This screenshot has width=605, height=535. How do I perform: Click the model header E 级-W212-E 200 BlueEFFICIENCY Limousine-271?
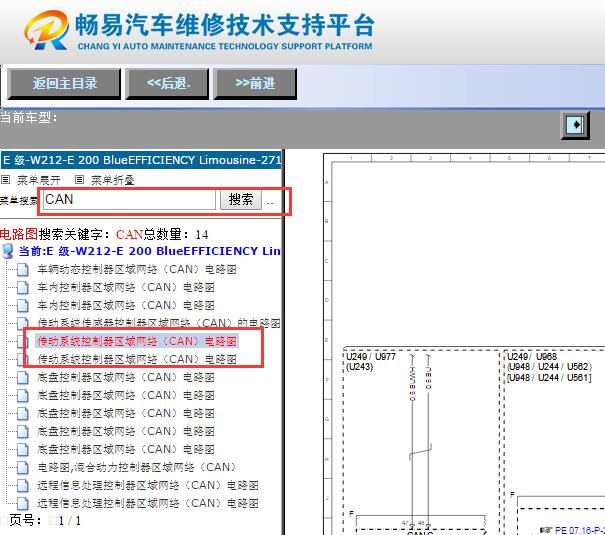click(142, 160)
